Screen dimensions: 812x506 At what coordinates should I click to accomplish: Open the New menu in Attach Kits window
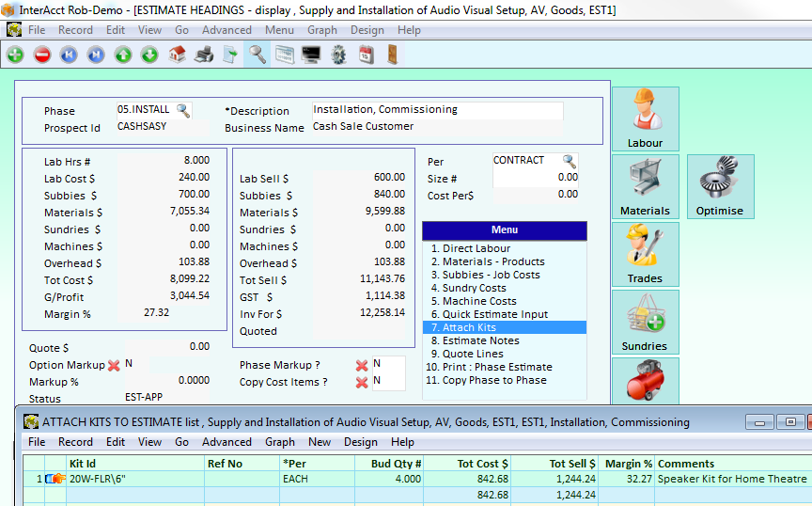(x=320, y=442)
